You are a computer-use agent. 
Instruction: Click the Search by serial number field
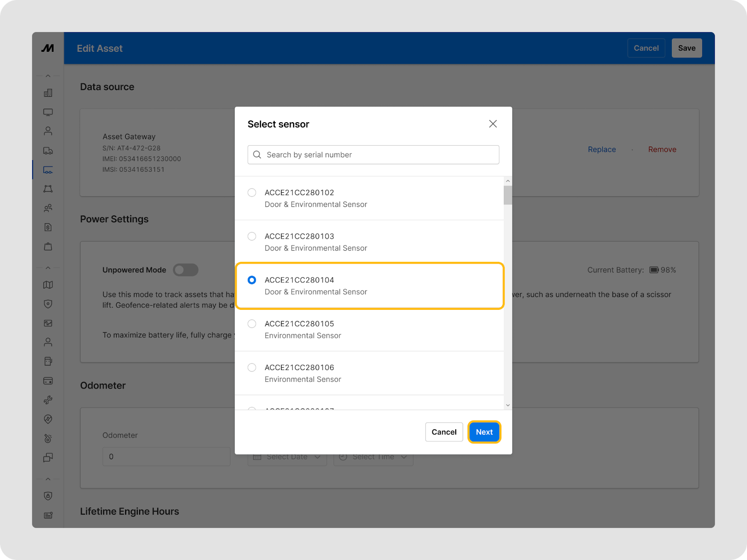[373, 155]
